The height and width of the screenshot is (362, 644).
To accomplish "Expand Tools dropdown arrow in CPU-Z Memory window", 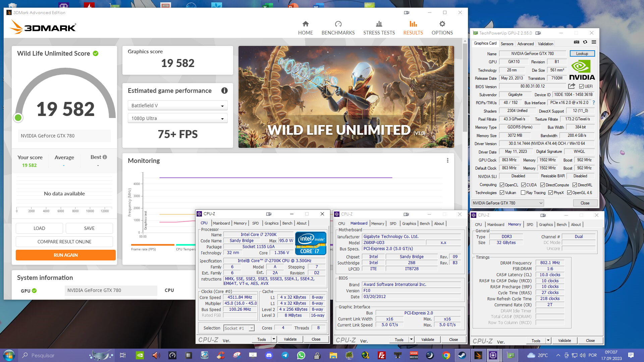I will pos(548,340).
